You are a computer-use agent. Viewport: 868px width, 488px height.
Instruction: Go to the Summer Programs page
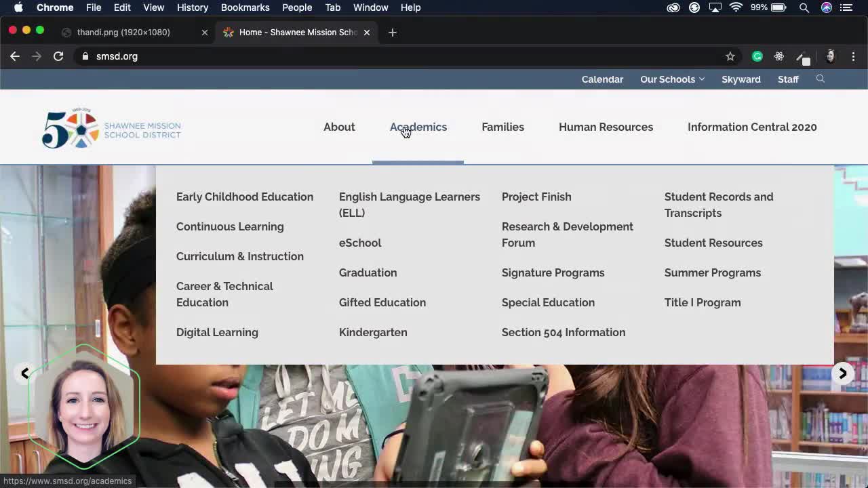(712, 272)
